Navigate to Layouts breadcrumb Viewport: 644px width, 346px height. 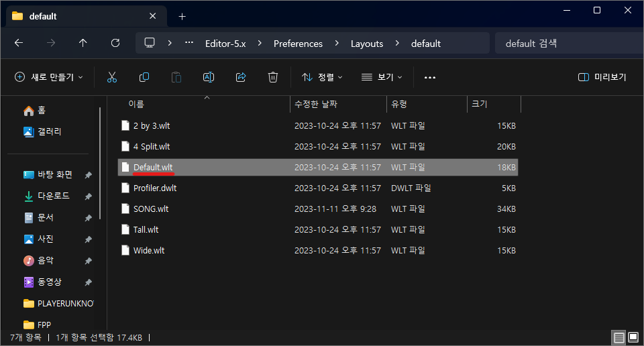point(367,44)
